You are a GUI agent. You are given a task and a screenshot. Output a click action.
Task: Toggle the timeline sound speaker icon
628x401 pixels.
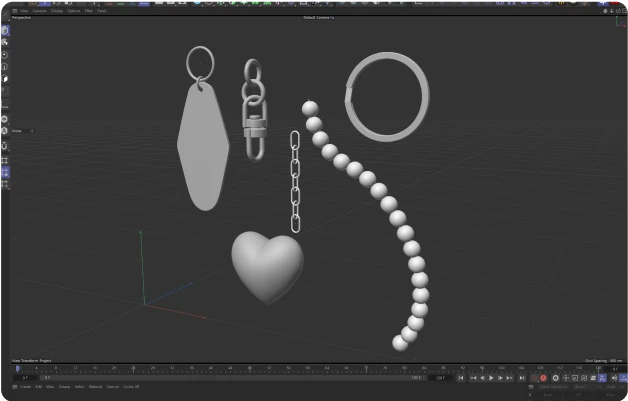pos(614,378)
